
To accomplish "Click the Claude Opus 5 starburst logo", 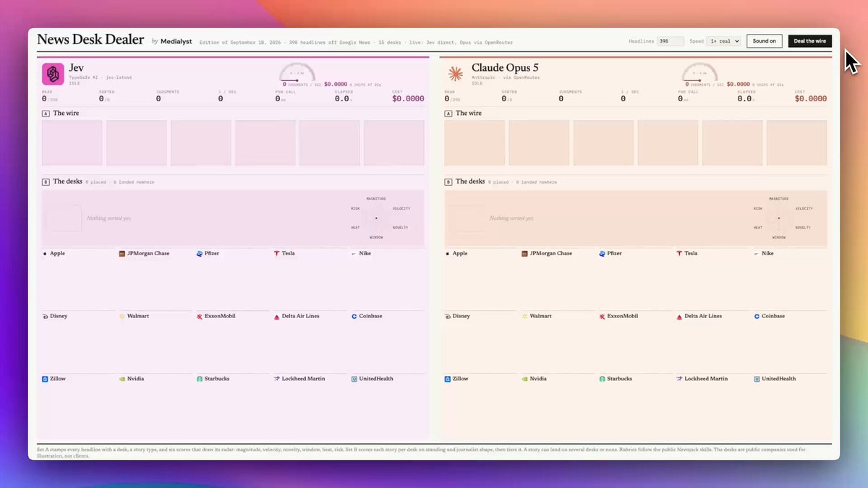I will tap(455, 73).
